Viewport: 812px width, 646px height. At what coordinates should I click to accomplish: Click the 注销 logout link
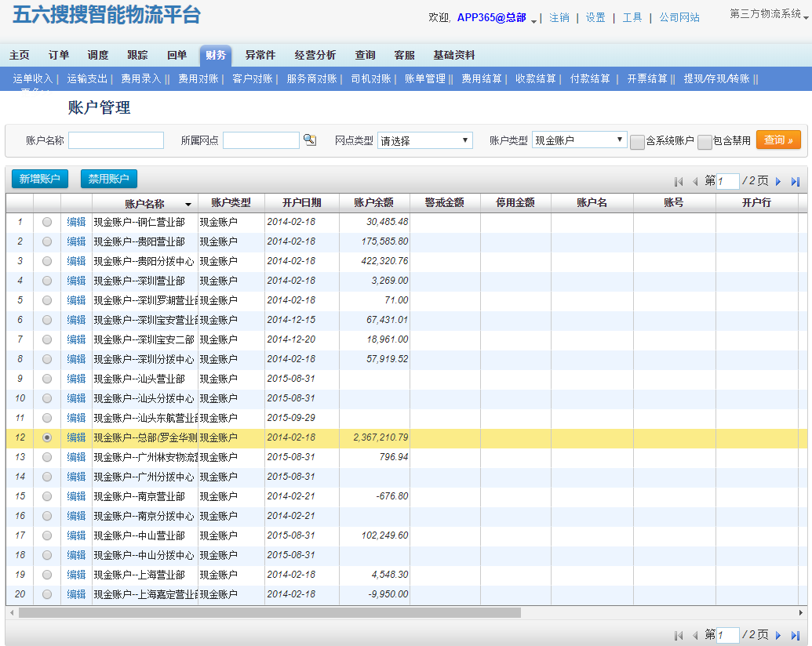pos(559,17)
